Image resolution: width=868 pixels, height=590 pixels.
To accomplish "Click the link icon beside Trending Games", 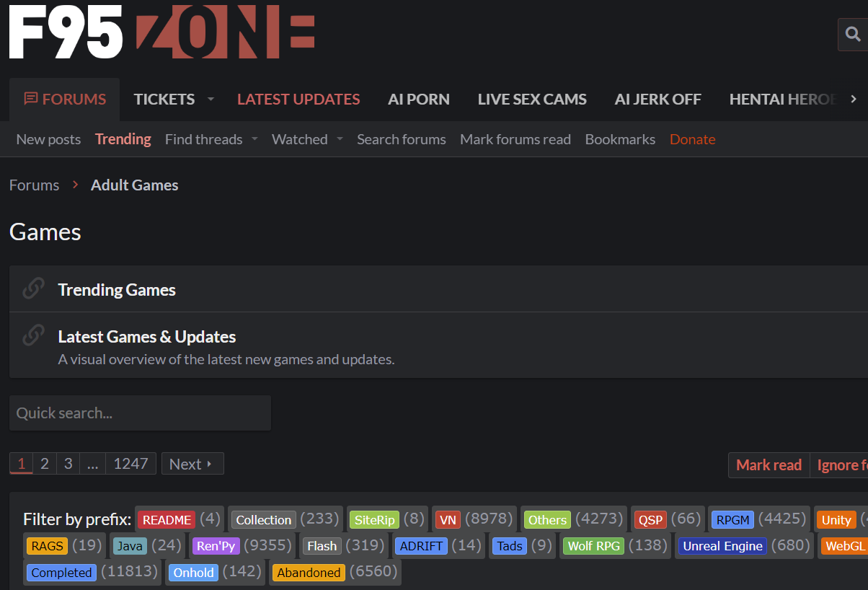I will point(32,289).
